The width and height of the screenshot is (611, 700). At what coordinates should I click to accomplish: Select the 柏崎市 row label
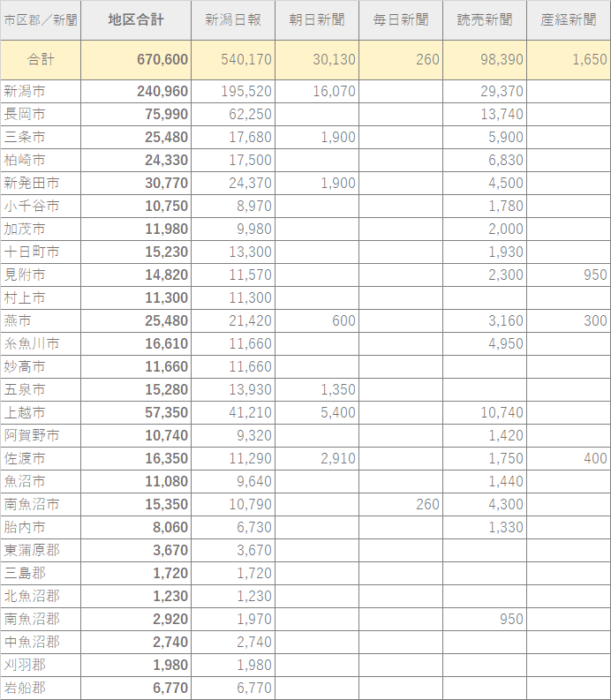pyautogui.click(x=25, y=160)
